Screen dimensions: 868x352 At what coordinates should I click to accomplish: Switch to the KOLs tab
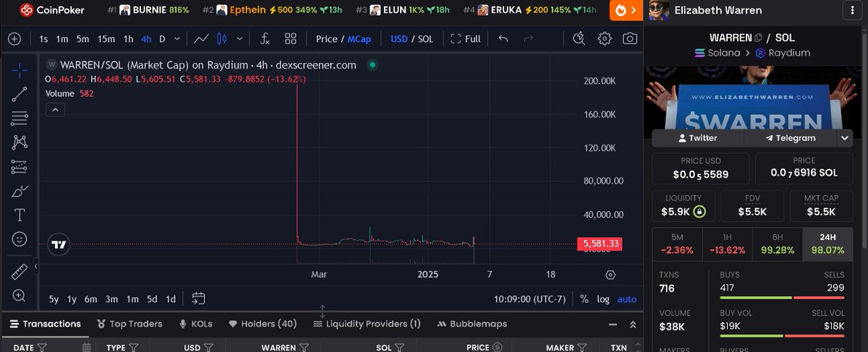[x=196, y=324]
